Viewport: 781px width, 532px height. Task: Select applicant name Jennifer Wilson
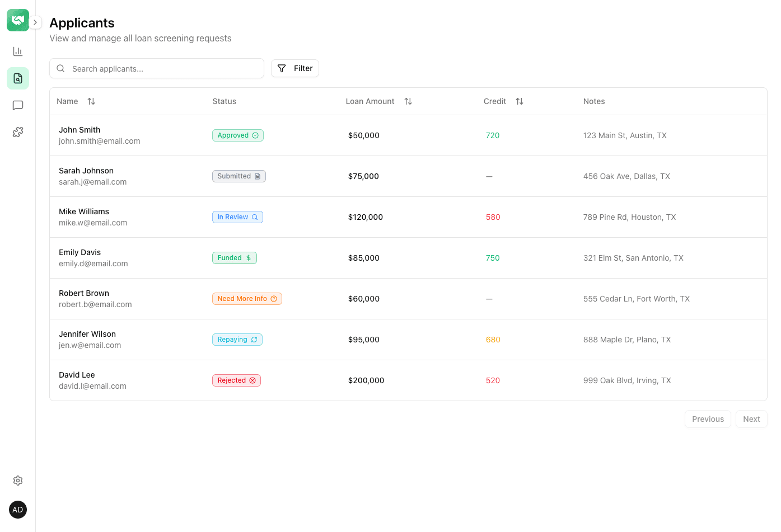(x=87, y=334)
